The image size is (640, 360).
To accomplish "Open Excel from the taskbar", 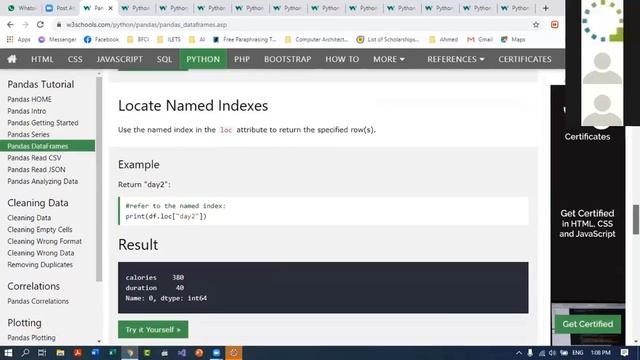I will (x=112, y=353).
